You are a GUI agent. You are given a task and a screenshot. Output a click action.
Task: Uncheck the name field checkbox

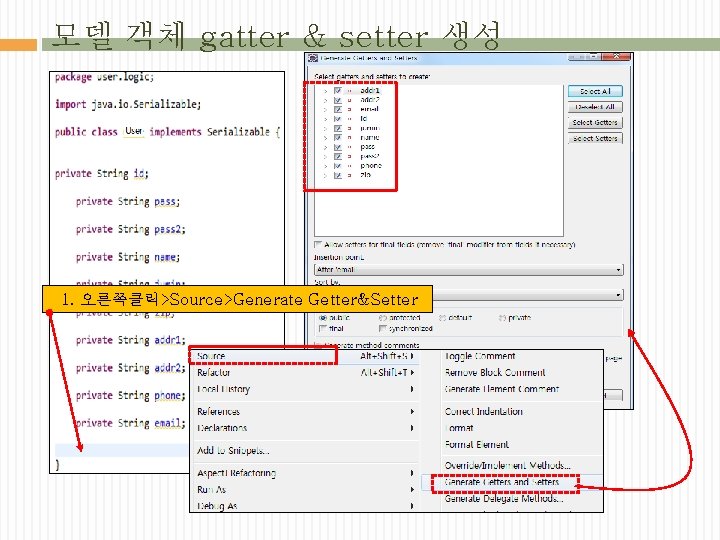click(x=338, y=137)
